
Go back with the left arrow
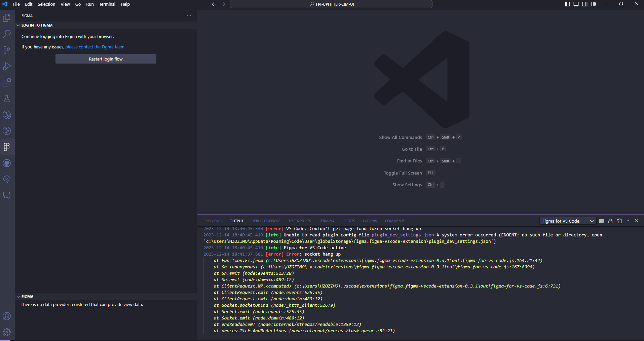[214, 4]
